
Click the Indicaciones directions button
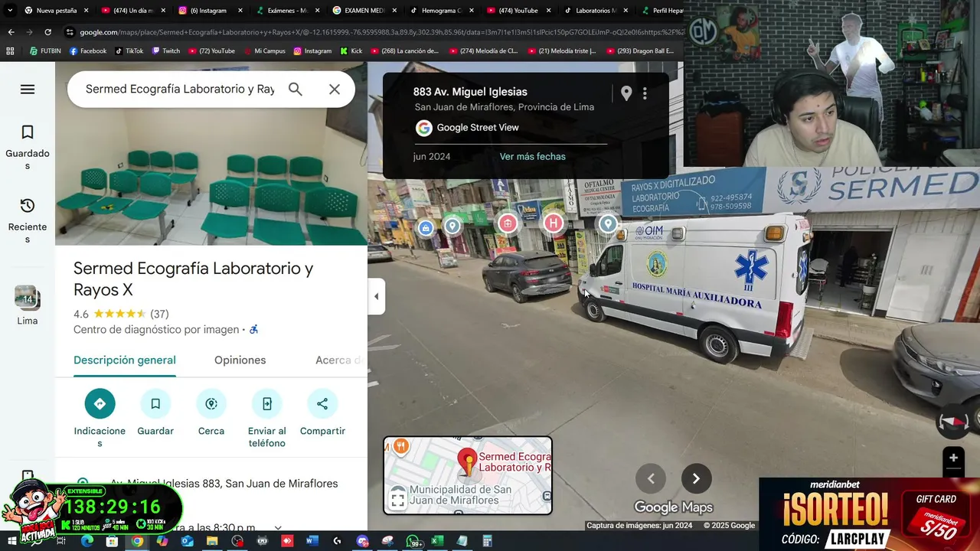(100, 418)
